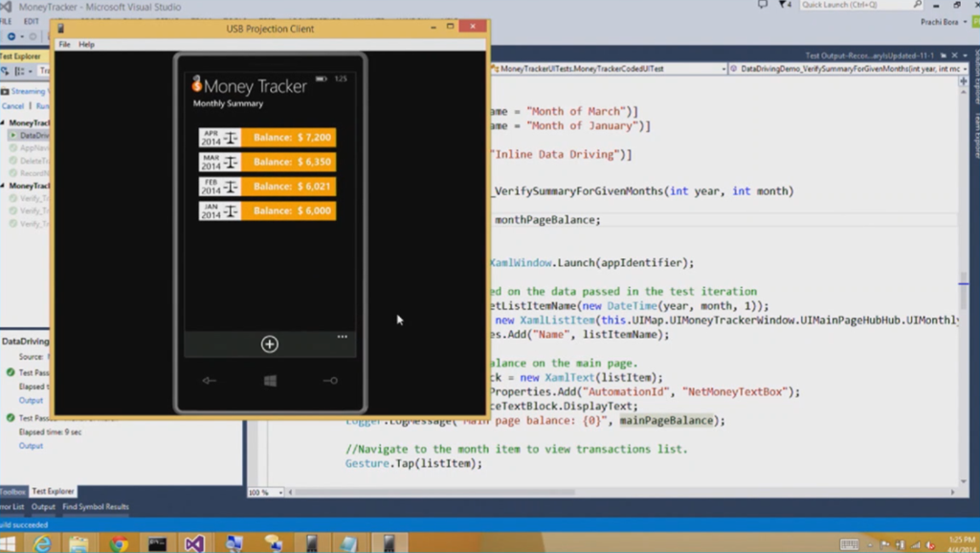Switch to Visual Studio on the taskbar
980x553 pixels.
click(194, 543)
